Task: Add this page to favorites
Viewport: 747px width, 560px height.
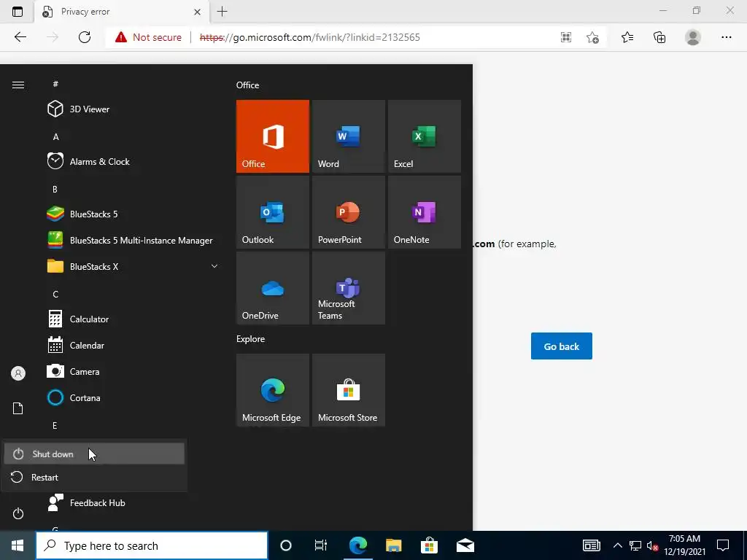Action: (592, 37)
